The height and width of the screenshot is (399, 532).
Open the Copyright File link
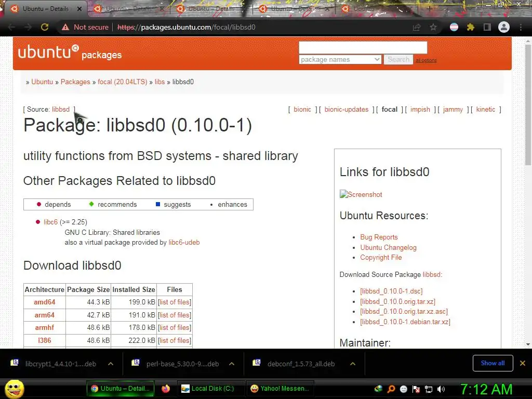pyautogui.click(x=381, y=257)
